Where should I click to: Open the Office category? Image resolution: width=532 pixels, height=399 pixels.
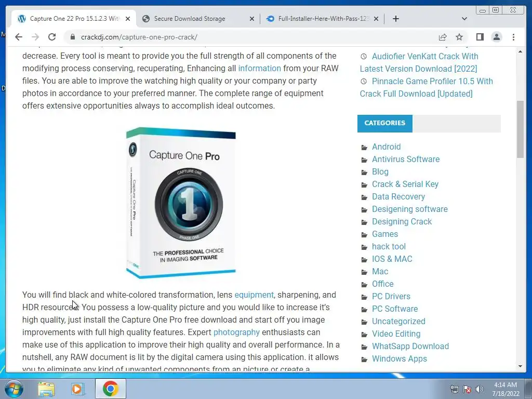pos(383,284)
